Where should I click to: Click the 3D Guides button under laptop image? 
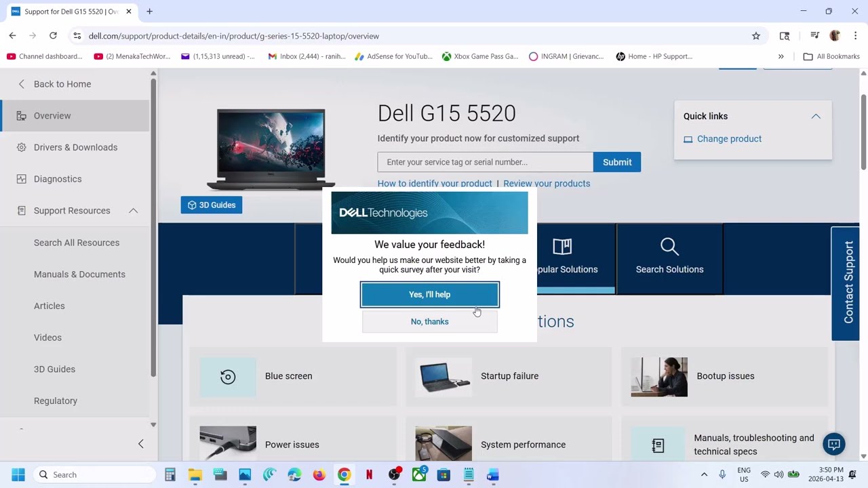click(x=212, y=205)
